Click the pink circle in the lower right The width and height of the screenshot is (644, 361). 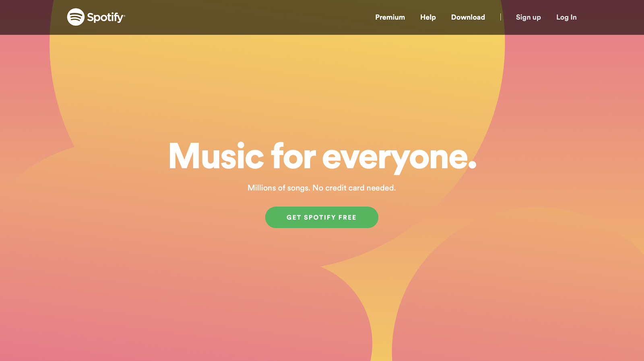point(523,289)
